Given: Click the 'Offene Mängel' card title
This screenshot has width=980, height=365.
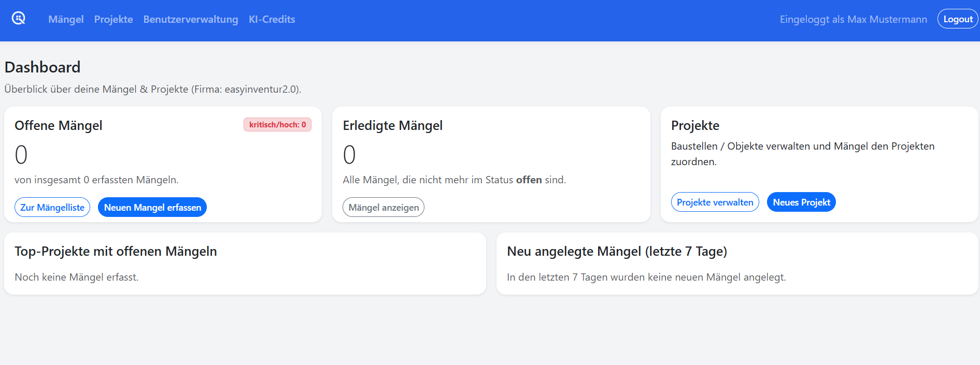Looking at the screenshot, I should pyautogui.click(x=59, y=126).
